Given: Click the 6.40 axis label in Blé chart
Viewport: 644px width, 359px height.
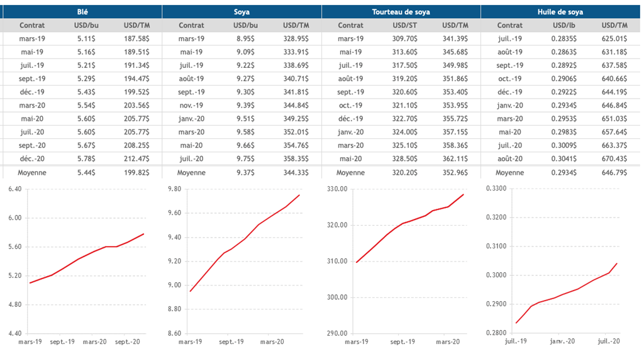Looking at the screenshot, I should pos(14,189).
